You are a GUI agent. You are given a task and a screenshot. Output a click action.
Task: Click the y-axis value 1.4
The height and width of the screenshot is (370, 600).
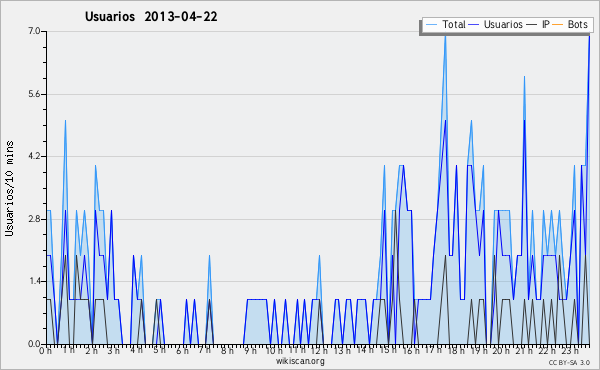tap(34, 282)
